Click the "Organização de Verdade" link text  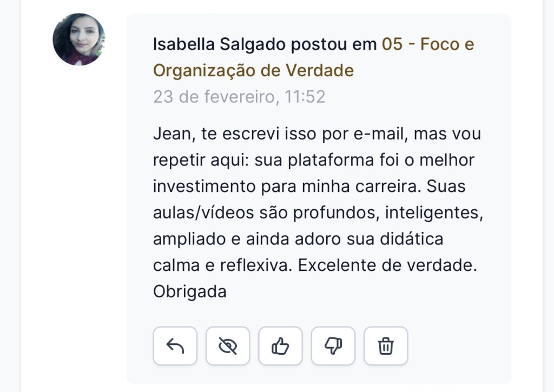click(x=253, y=70)
